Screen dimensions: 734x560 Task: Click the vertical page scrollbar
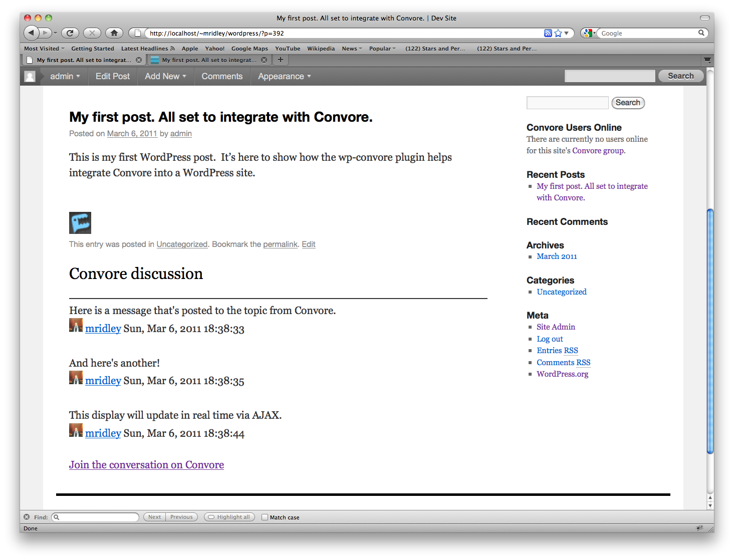(710, 331)
